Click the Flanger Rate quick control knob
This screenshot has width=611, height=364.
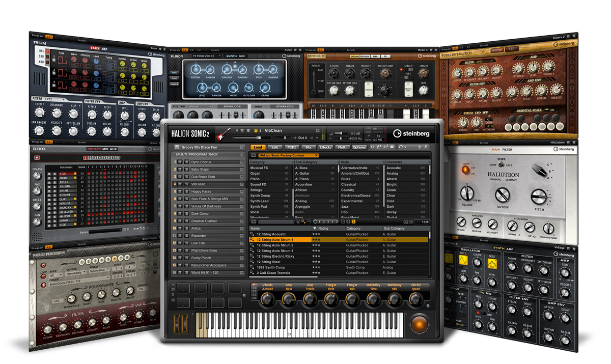tap(331, 299)
